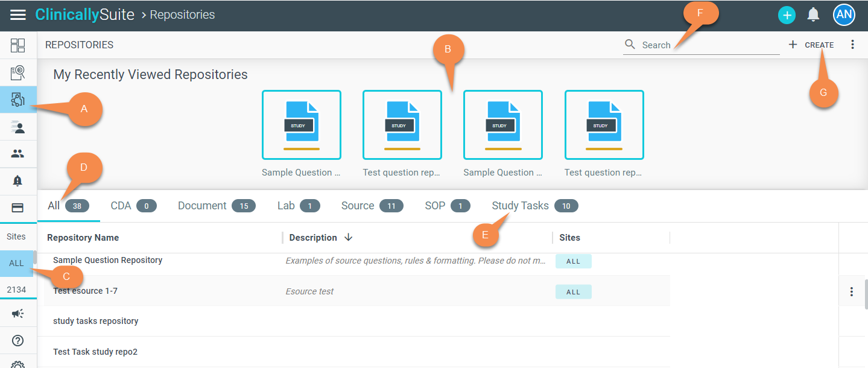Image resolution: width=868 pixels, height=368 pixels.
Task: Switch to the CDA tab
Action: [133, 206]
